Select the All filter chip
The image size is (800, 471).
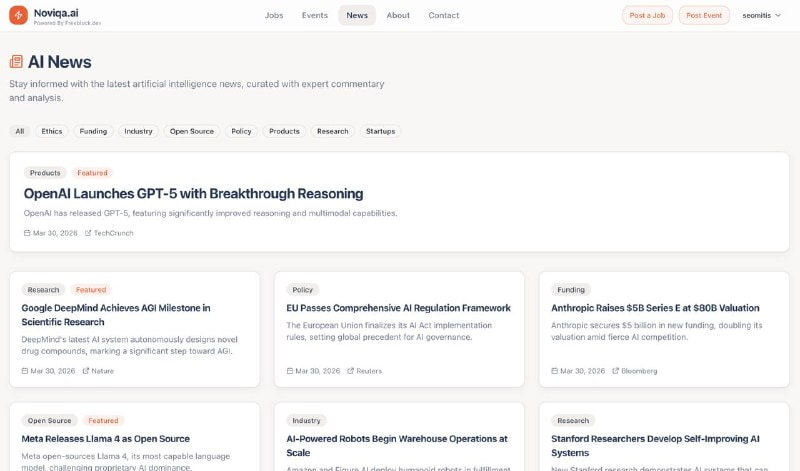[x=20, y=131]
